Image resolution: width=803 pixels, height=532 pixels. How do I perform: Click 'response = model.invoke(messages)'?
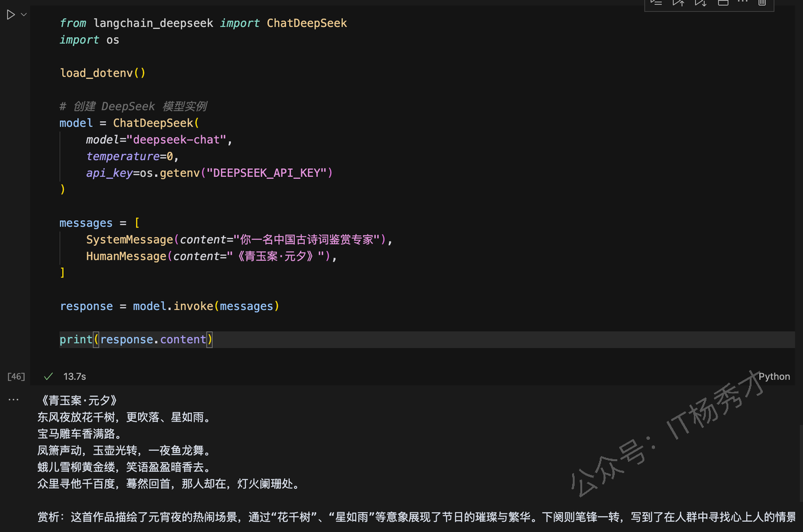pos(169,306)
